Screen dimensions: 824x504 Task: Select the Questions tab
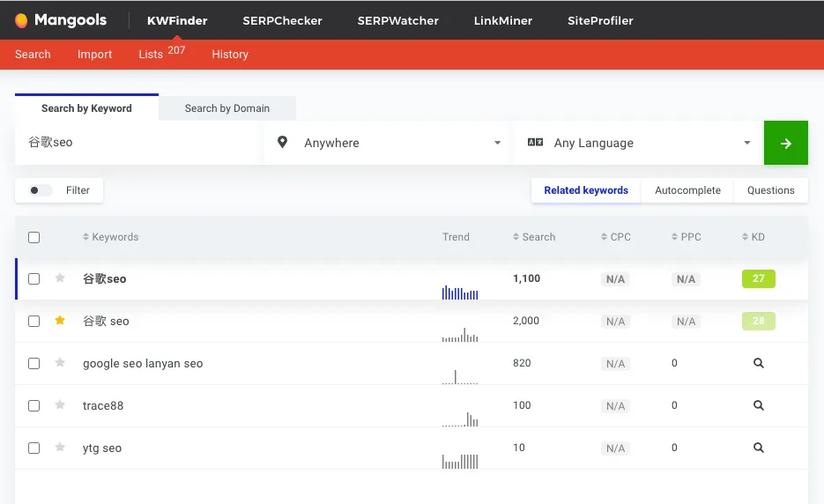click(x=771, y=190)
